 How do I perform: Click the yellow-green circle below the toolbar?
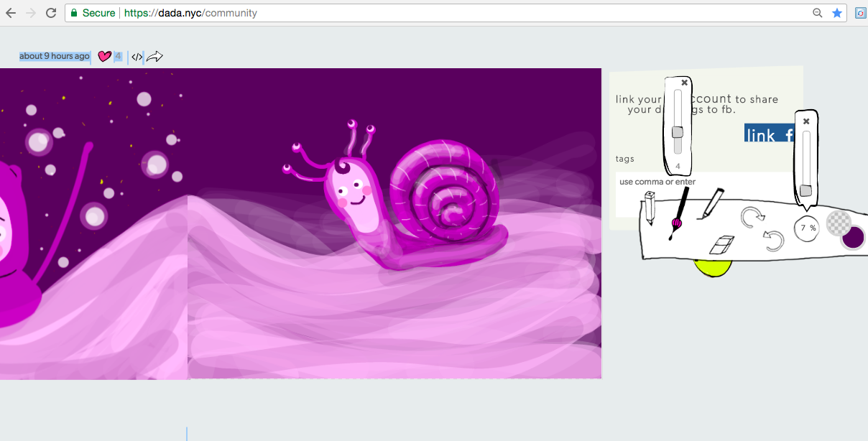[713, 267]
